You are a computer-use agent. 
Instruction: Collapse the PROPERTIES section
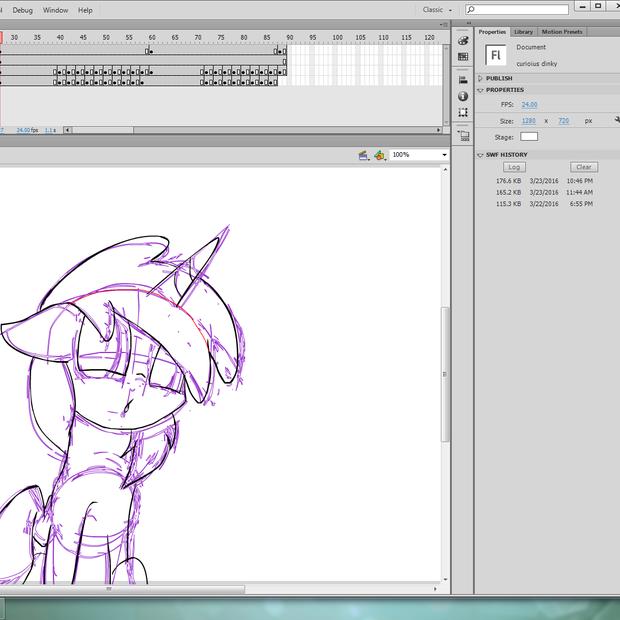[x=480, y=90]
